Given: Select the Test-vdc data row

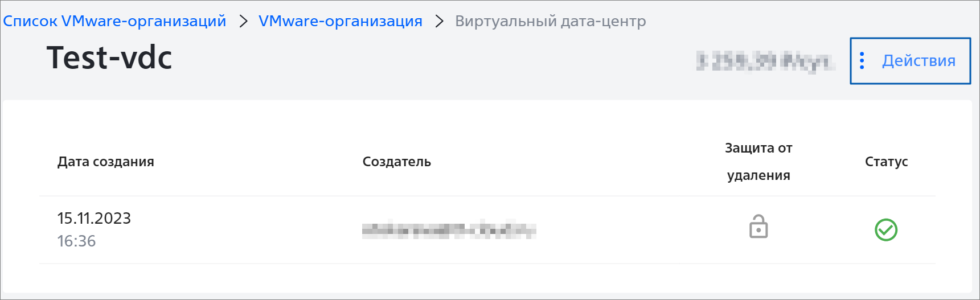Looking at the screenshot, I should click(x=487, y=230).
